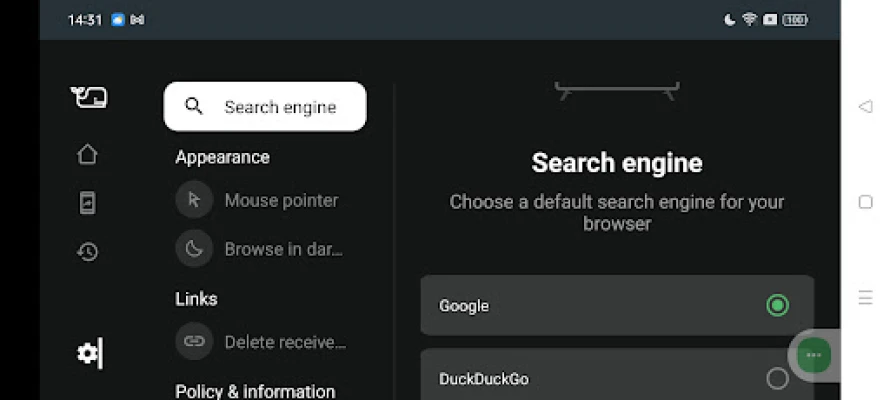The height and width of the screenshot is (400, 890).
Task: Select DuckDuckGo radio button
Action: coord(777,378)
